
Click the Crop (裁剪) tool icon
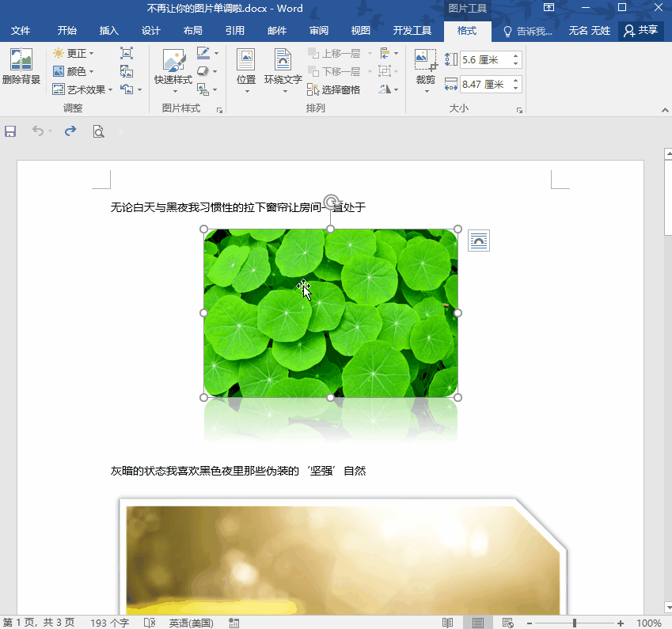pos(426,60)
